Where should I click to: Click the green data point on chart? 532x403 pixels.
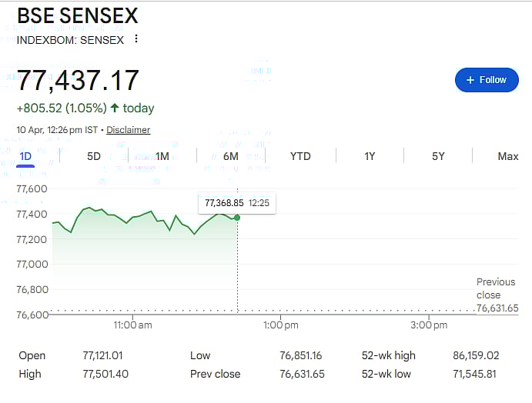click(x=237, y=218)
